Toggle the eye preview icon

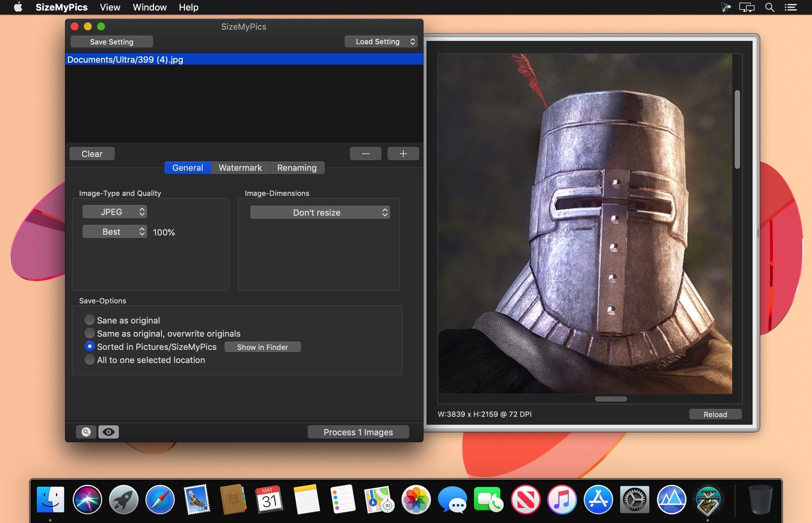(x=108, y=432)
